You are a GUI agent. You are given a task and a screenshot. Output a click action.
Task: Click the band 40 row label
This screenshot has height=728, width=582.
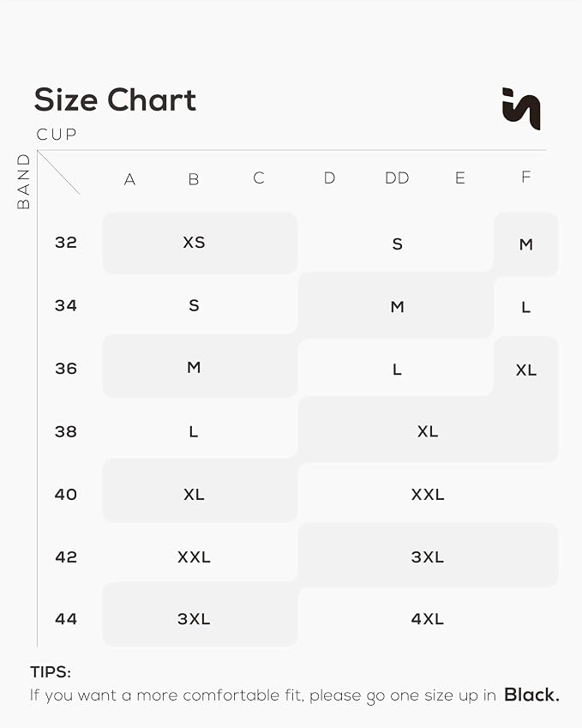(65, 494)
